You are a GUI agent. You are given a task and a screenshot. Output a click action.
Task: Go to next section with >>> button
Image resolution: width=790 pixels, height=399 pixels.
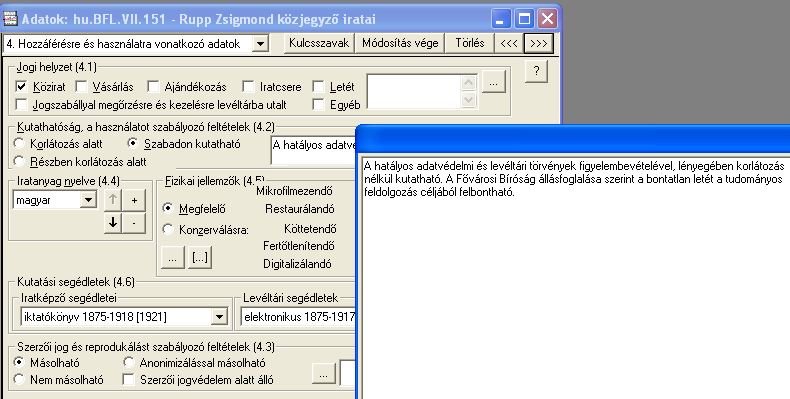539,43
